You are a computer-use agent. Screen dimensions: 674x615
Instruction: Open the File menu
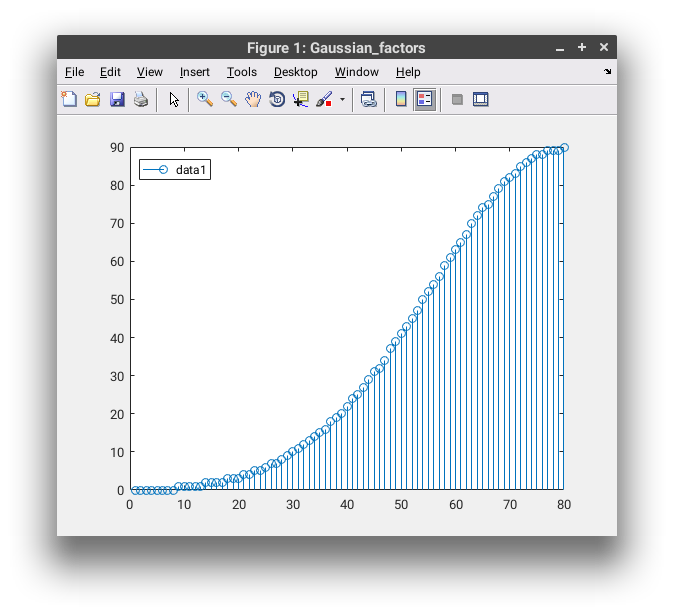tap(74, 72)
